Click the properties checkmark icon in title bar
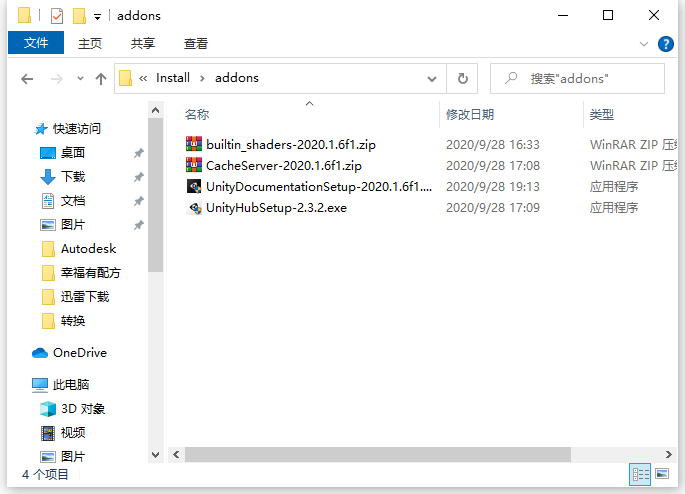685x494 pixels. 57,16
